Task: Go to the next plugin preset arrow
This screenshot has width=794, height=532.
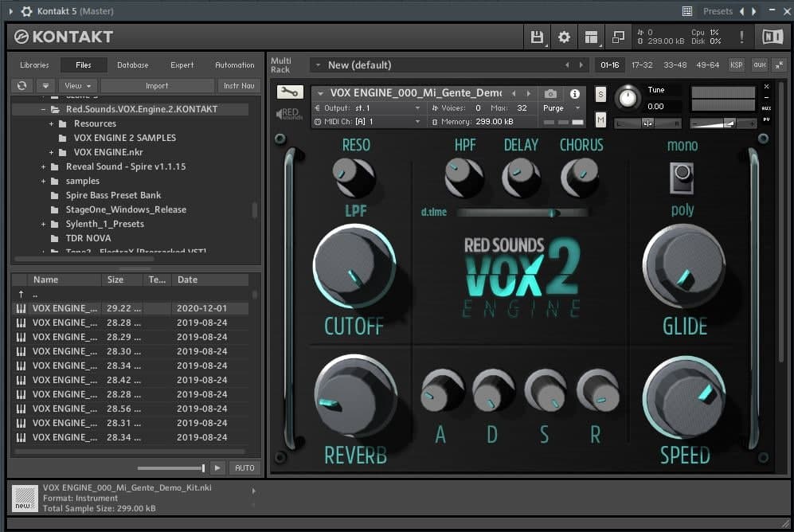Action: click(x=754, y=11)
